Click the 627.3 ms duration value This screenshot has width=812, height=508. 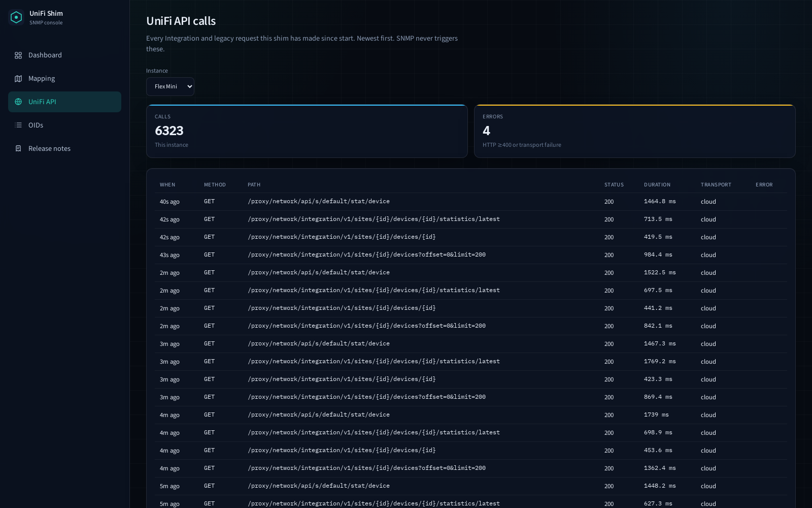[658, 503]
